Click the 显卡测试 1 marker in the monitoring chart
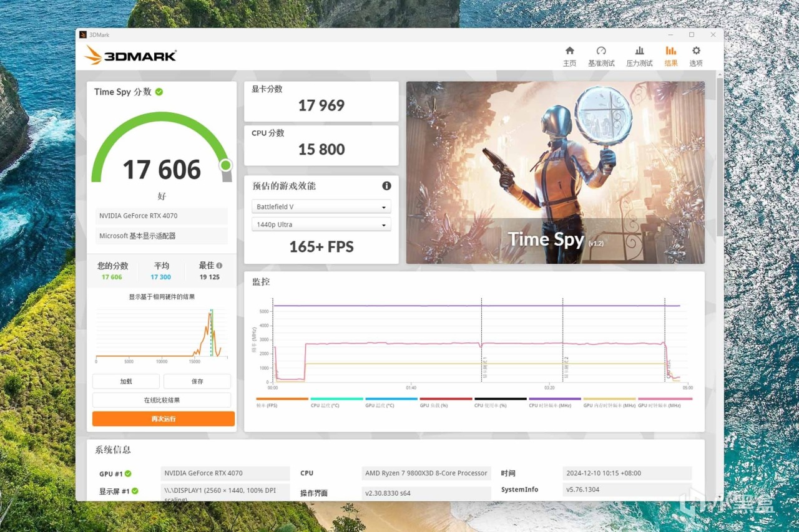This screenshot has width=799, height=532. pyautogui.click(x=485, y=367)
